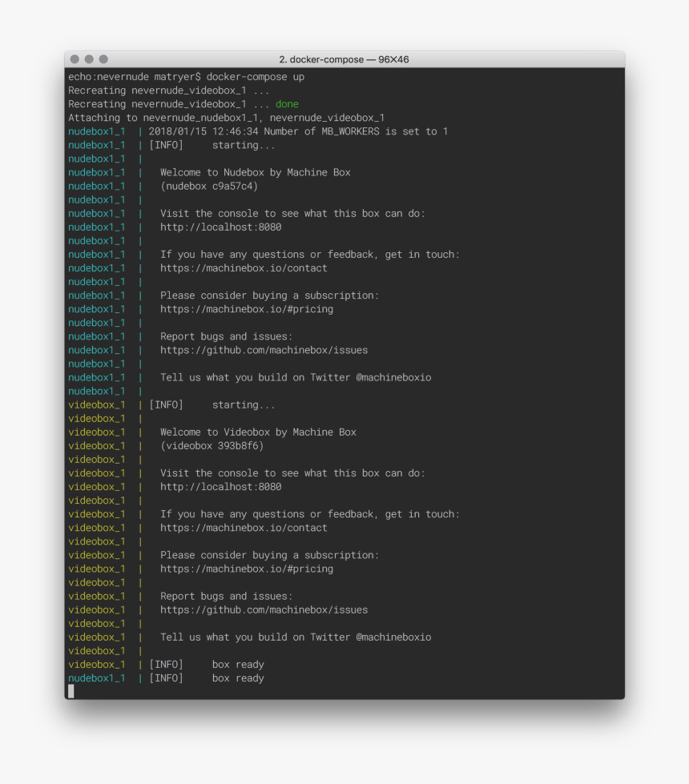Open Nudebox machinebox.io/contact link
Viewport: 689px width, 784px height.
[x=244, y=268]
